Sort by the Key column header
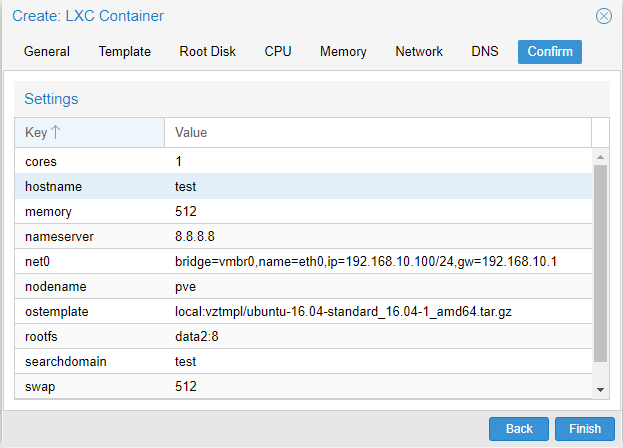Viewport: 623px width, 448px height. click(89, 132)
